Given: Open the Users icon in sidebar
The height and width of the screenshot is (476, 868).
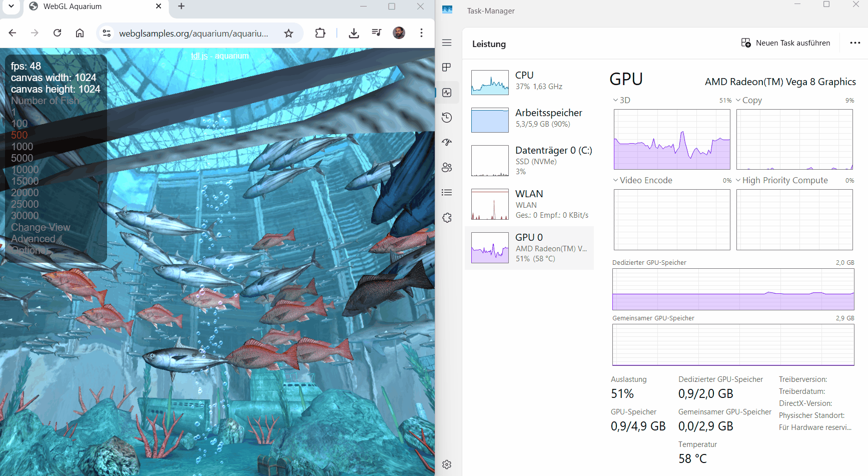Looking at the screenshot, I should 447,167.
